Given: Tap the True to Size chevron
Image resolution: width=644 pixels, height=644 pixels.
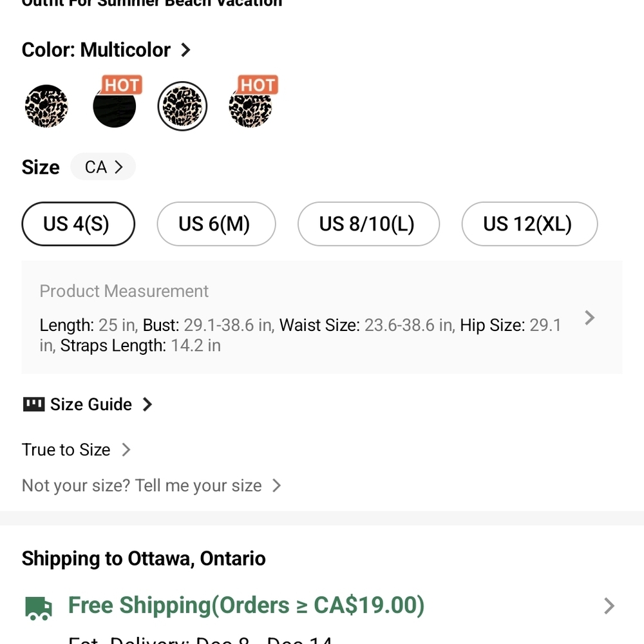Looking at the screenshot, I should [x=126, y=450].
